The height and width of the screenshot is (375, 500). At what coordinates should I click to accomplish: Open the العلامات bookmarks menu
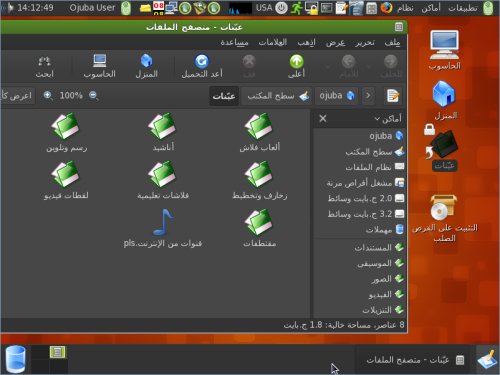(273, 43)
